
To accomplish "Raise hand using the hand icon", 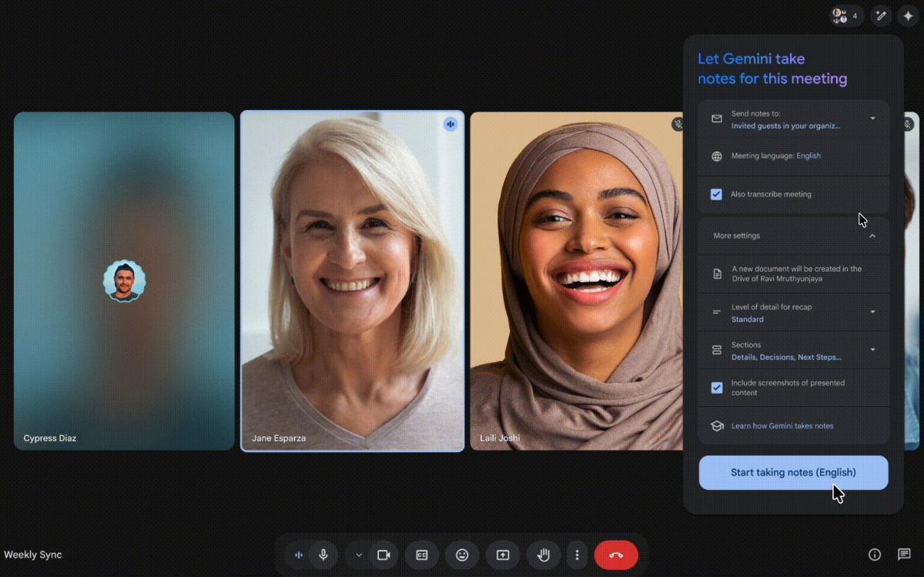I will [x=544, y=555].
